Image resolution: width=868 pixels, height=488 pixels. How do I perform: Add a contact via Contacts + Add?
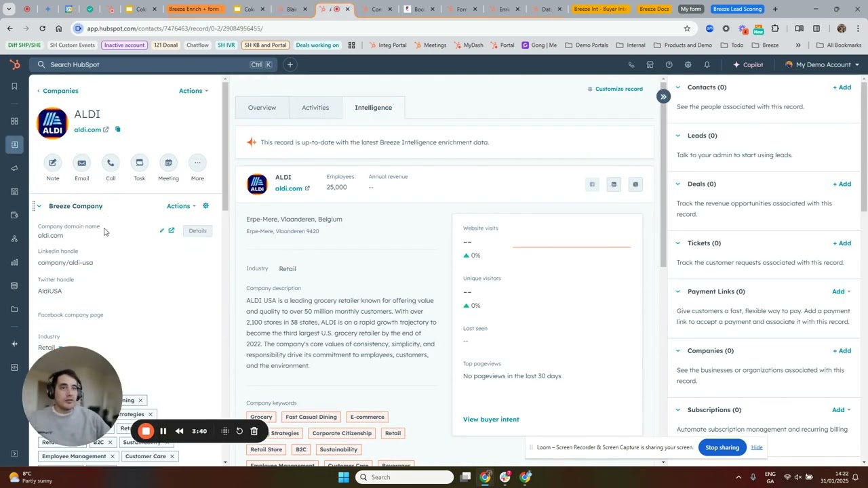click(842, 87)
